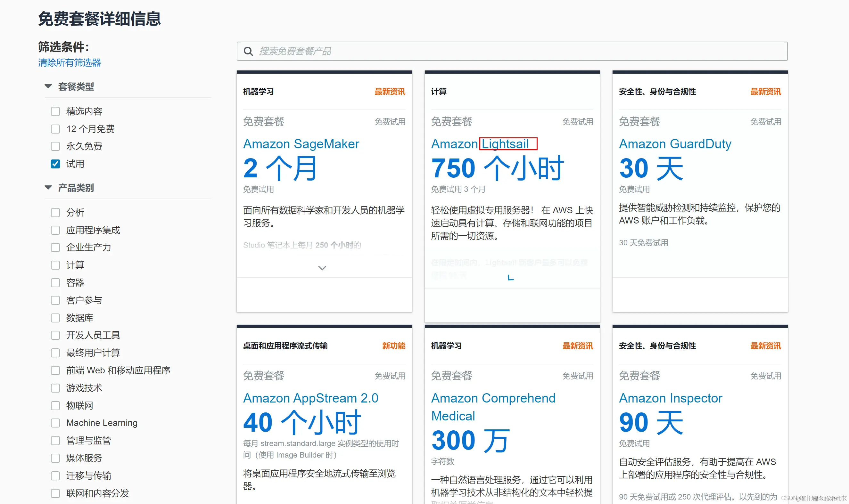Check the 容器 checkbox
Viewport: 849px width, 504px height.
55,283
